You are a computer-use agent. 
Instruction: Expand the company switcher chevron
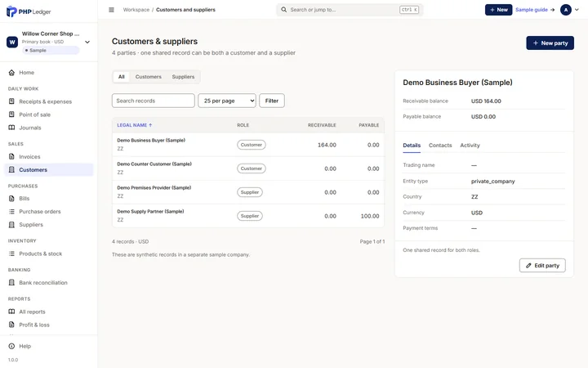coord(87,42)
